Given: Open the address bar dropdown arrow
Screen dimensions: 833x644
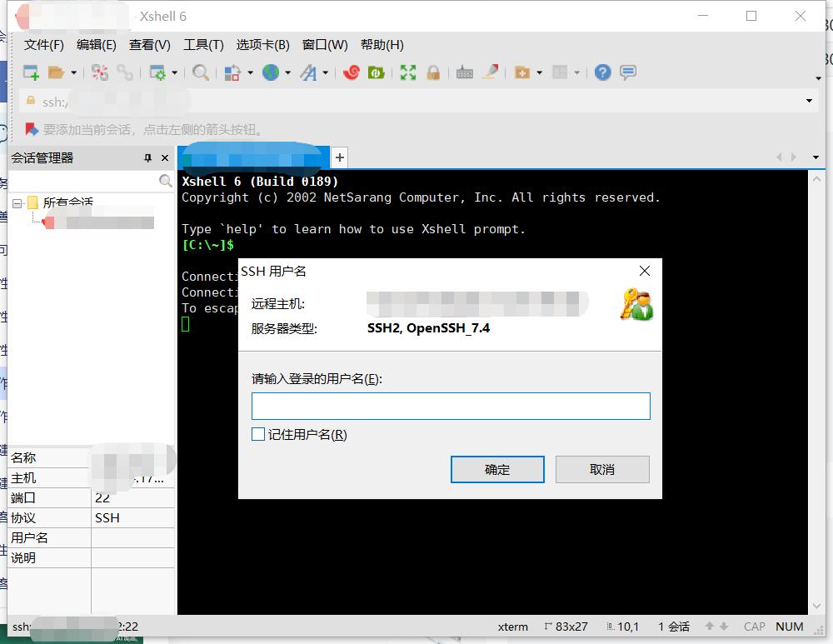Looking at the screenshot, I should pyautogui.click(x=807, y=101).
